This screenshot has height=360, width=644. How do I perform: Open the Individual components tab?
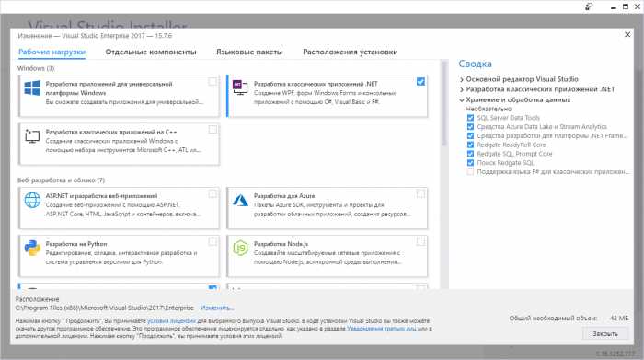[x=151, y=52]
